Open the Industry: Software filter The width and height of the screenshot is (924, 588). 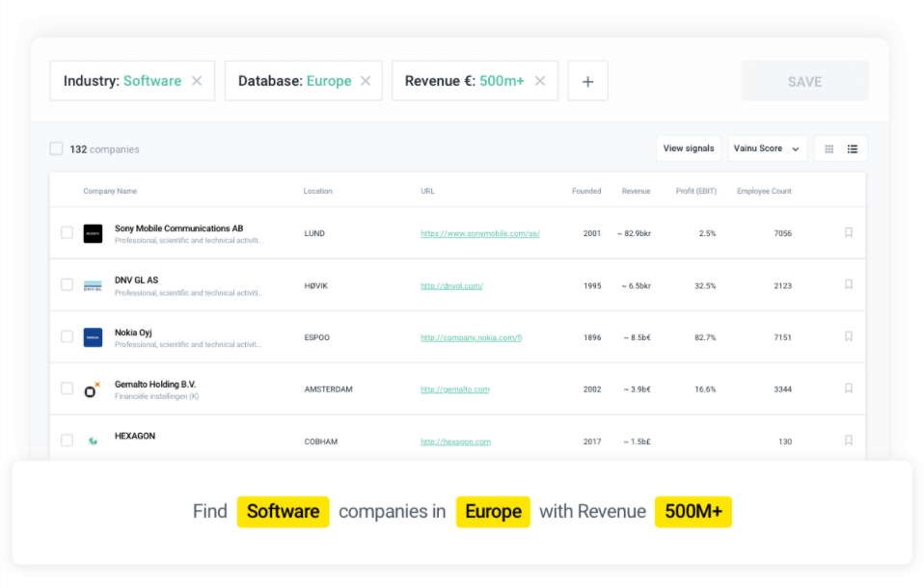[122, 81]
